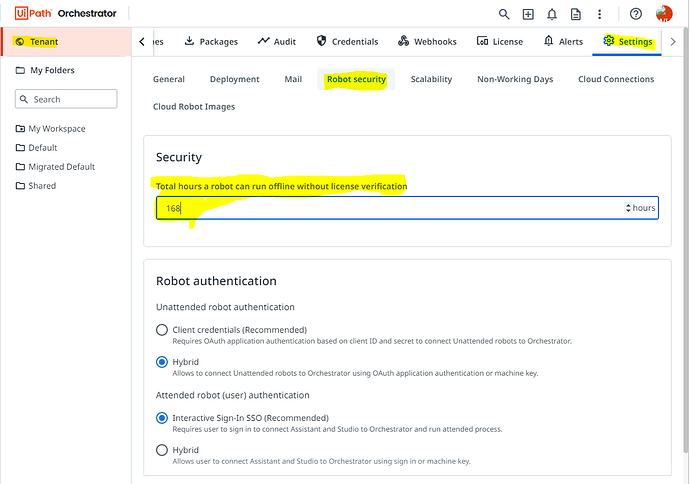Open the document icon in the header
The image size is (690, 484).
pyautogui.click(x=576, y=14)
